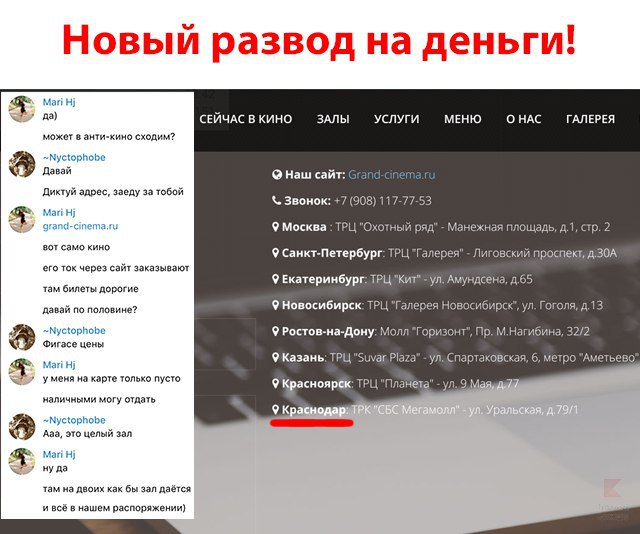The image size is (640, 534).
Task: Click the message 'и всё в нашем распоряжении)'
Action: coord(114,508)
